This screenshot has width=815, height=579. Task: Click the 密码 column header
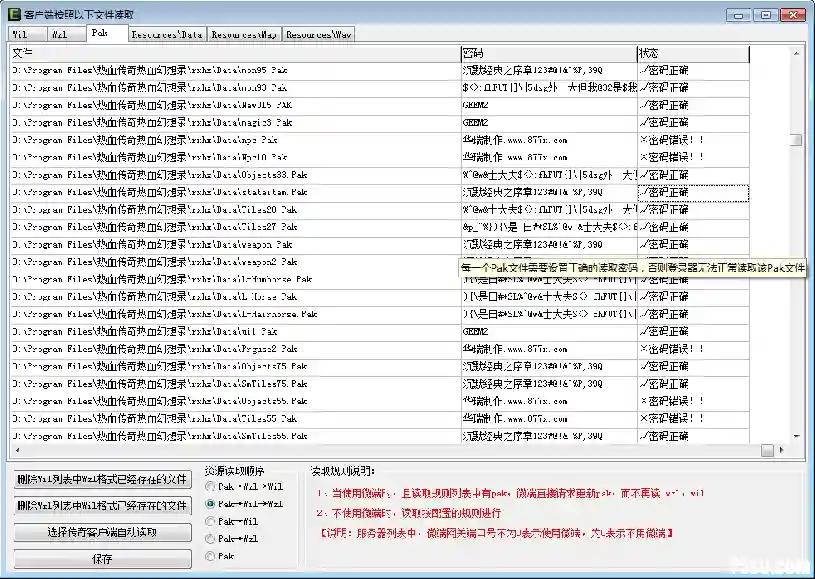click(549, 53)
